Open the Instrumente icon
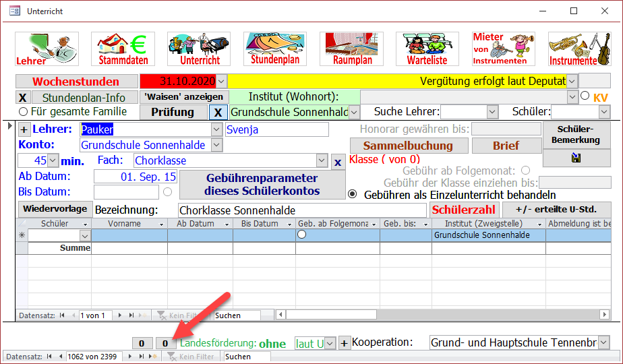This screenshot has width=623, height=364. point(580,48)
